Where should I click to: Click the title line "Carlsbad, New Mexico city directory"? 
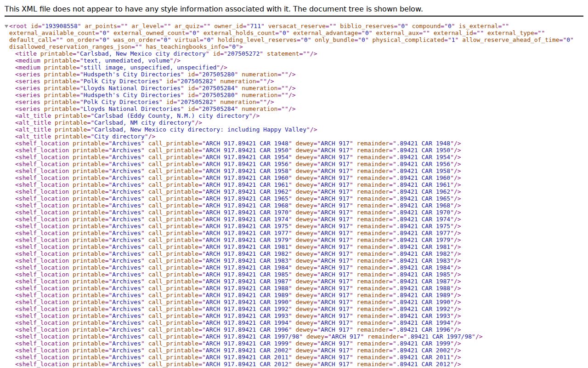tap(166, 54)
